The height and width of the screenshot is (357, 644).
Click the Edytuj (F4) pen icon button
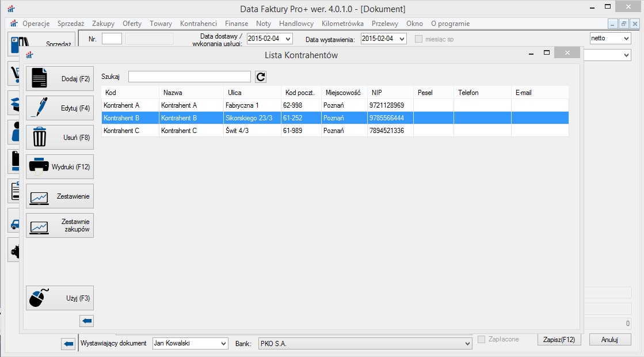click(x=60, y=108)
